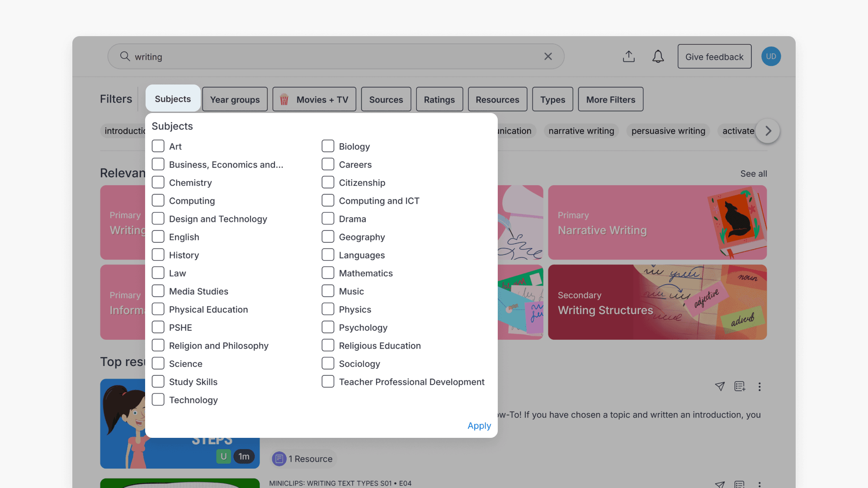Image resolution: width=868 pixels, height=488 pixels.
Task: Select the Teacher Professional Development checkbox
Action: coord(328,381)
